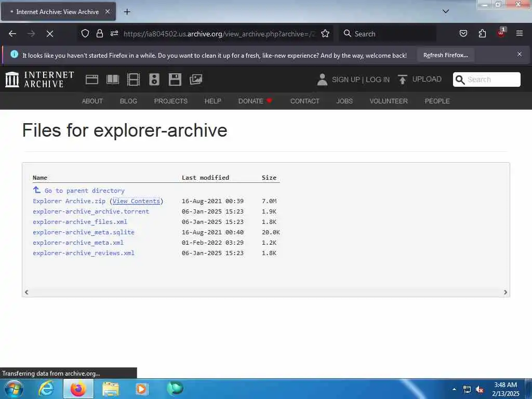Open explorer-archive_meta.sqlite link
Screen dimensions: 532x399
pos(84,232)
